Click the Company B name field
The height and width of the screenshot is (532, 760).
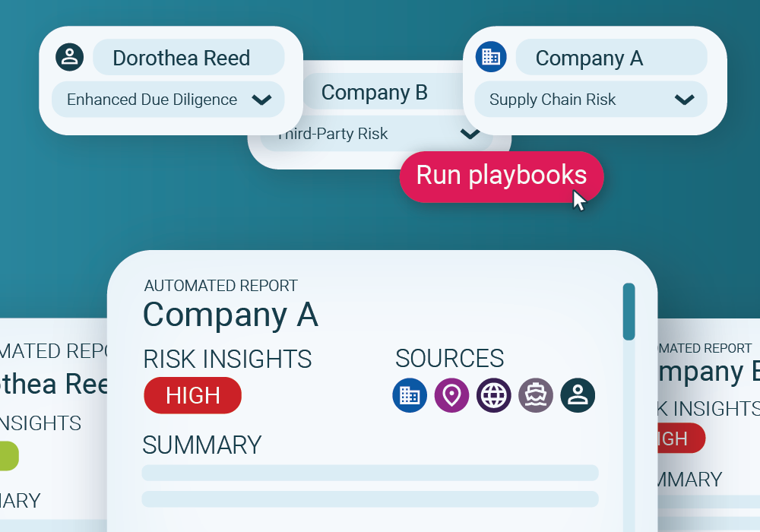click(x=383, y=91)
